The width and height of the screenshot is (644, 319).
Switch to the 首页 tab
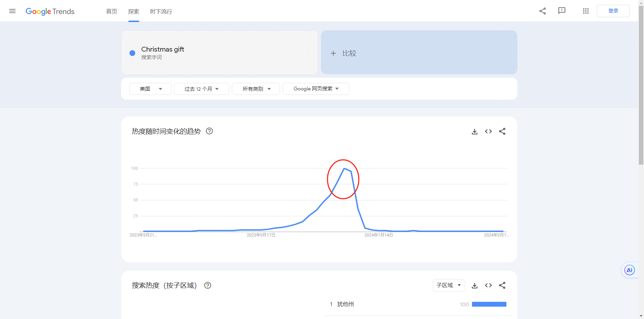111,11
